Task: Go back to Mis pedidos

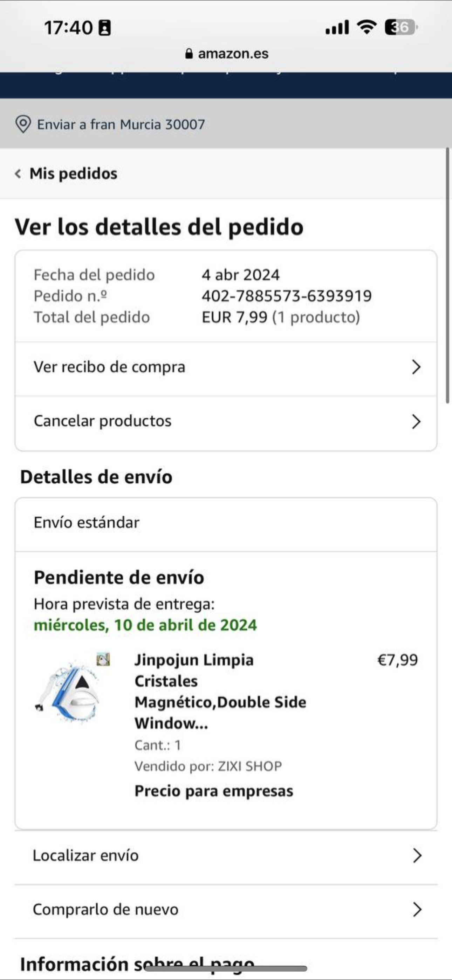Action: 74,174
